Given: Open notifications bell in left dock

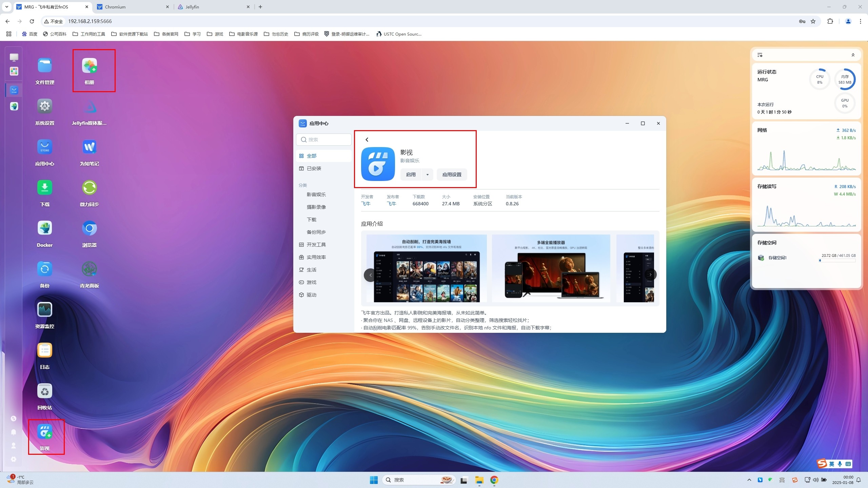Looking at the screenshot, I should [x=14, y=432].
